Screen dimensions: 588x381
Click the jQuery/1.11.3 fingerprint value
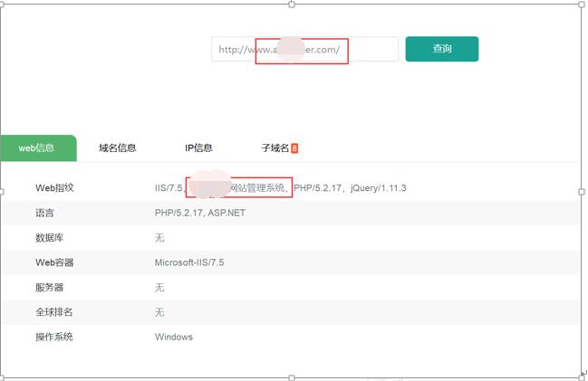[x=379, y=188]
